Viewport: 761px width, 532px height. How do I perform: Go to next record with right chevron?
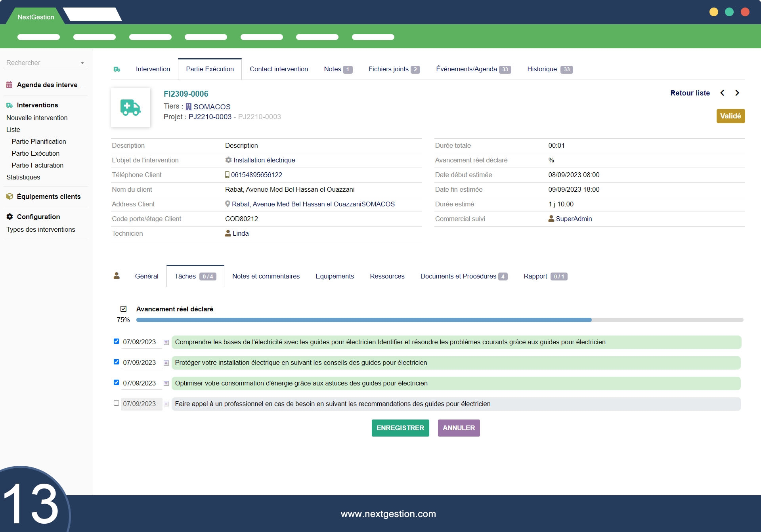[737, 93]
